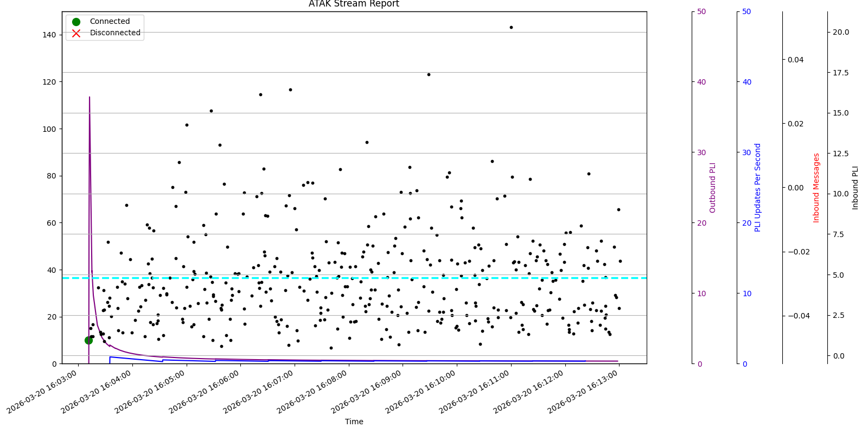This screenshot has width=868, height=434.
Task: Click the 20.0 tick on Inbound PLI axis
Action: click(840, 33)
